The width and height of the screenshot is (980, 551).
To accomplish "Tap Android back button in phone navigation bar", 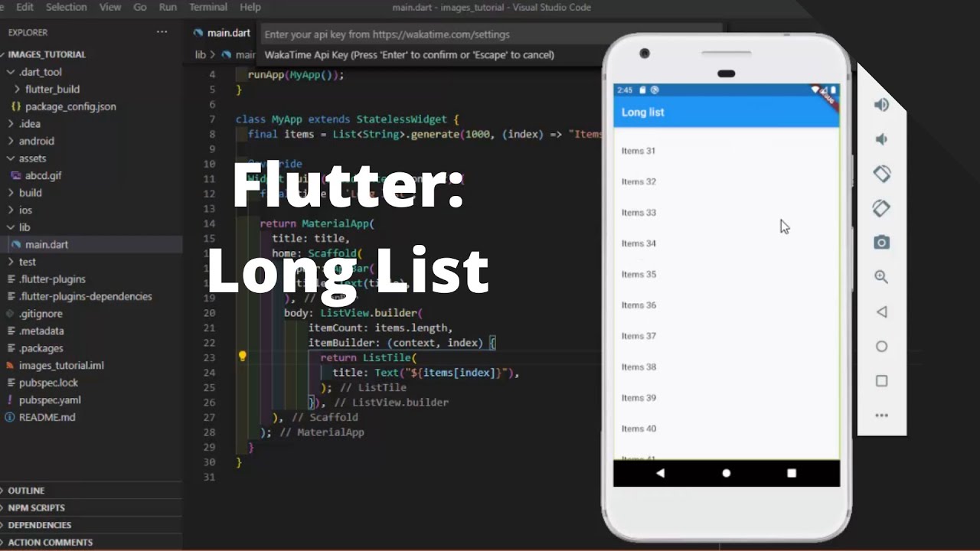I will click(x=660, y=473).
